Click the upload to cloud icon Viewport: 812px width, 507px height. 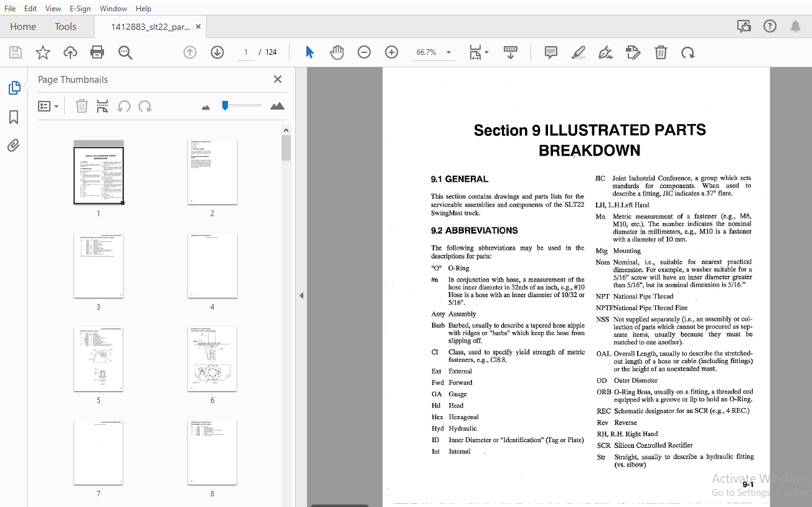70,52
